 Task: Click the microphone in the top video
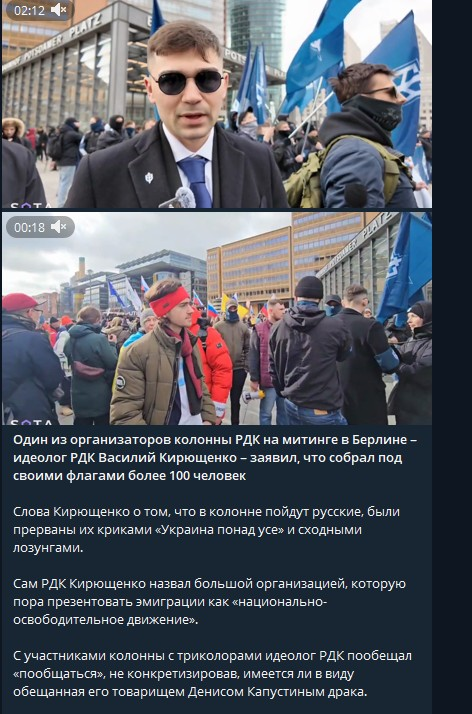(x=180, y=199)
